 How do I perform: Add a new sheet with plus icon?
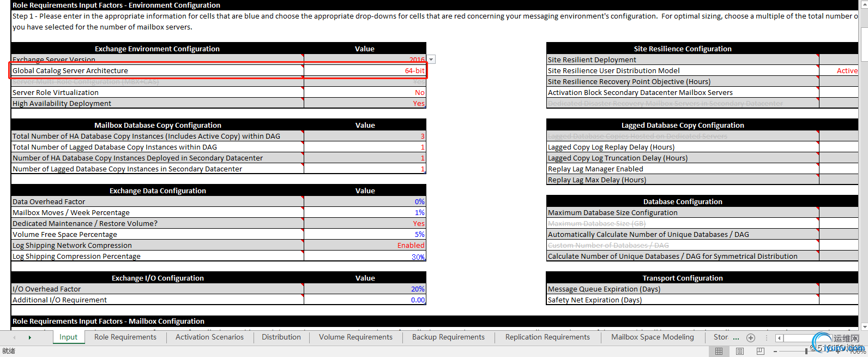click(x=751, y=337)
